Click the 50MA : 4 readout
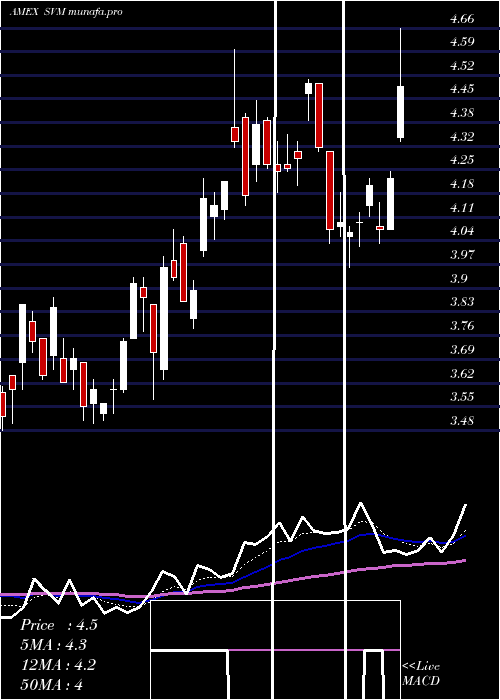 [x=52, y=685]
